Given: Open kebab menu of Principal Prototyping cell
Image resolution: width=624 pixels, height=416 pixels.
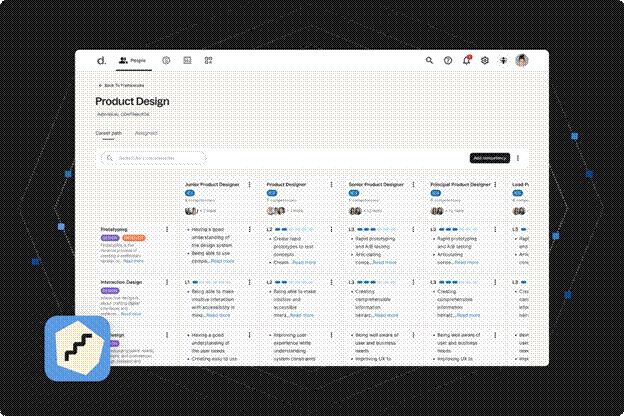Looking at the screenshot, I should click(x=495, y=229).
